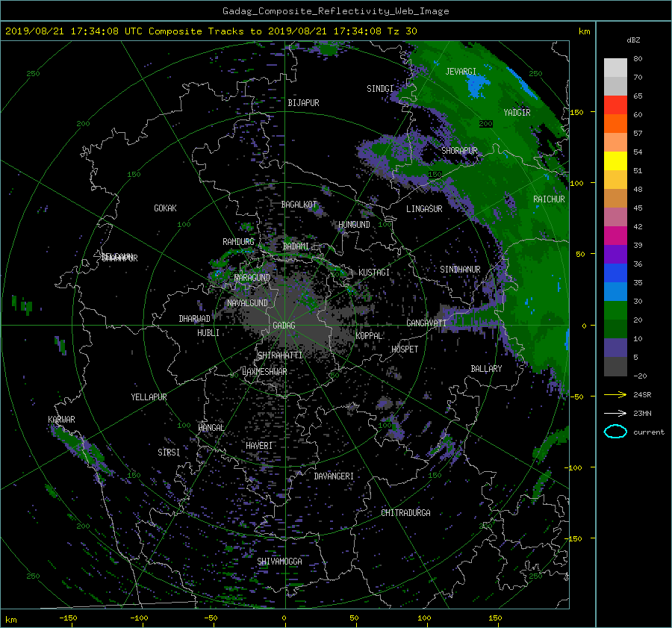Click the DAVANGERI city label

coord(334,476)
